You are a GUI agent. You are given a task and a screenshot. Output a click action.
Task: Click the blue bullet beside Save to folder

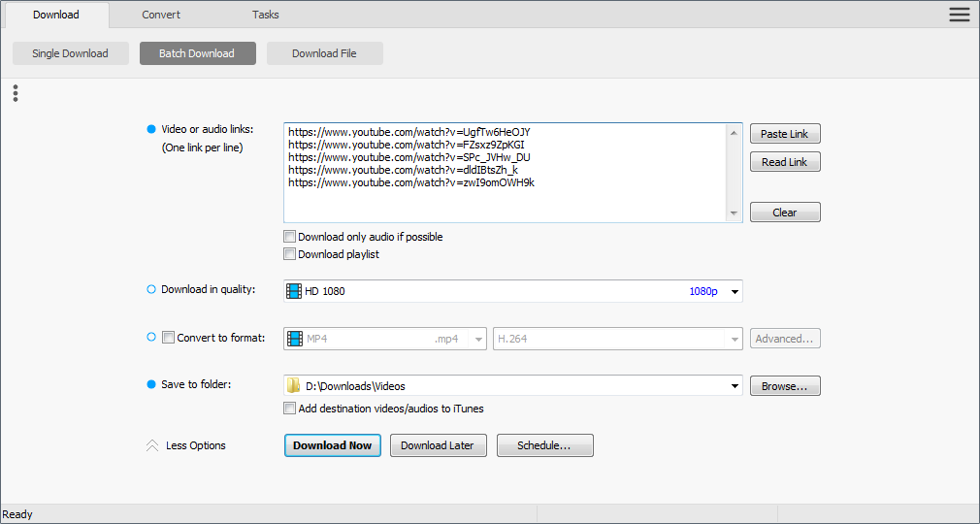[x=150, y=384]
